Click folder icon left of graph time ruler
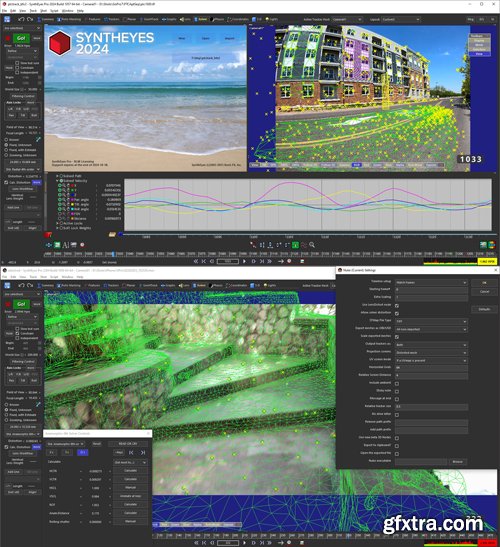Screen dimensions: 500x547 point(112,234)
